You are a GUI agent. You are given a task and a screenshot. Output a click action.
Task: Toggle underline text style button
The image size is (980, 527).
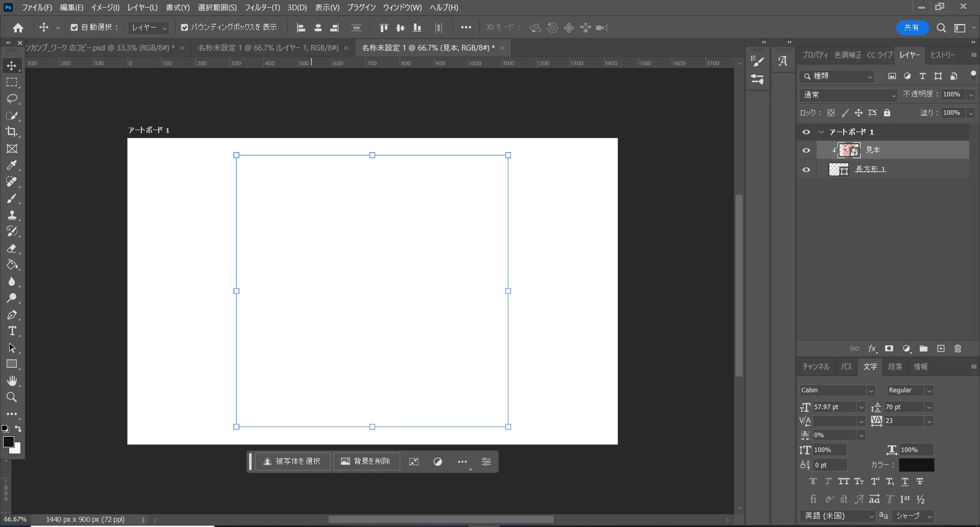click(x=905, y=481)
